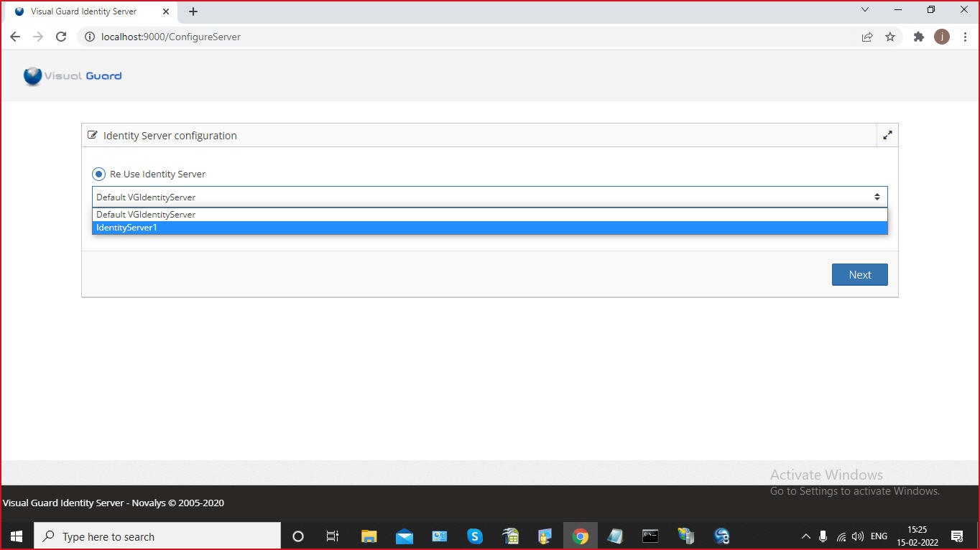Open the Chrome profile avatar menu
Image resolution: width=980 pixels, height=550 pixels.
point(941,37)
